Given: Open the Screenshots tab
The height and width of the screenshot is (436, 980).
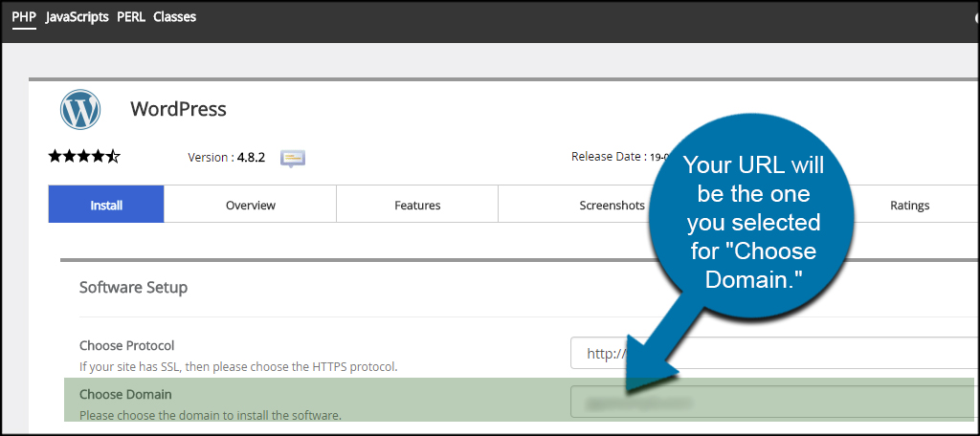Looking at the screenshot, I should click(x=612, y=205).
